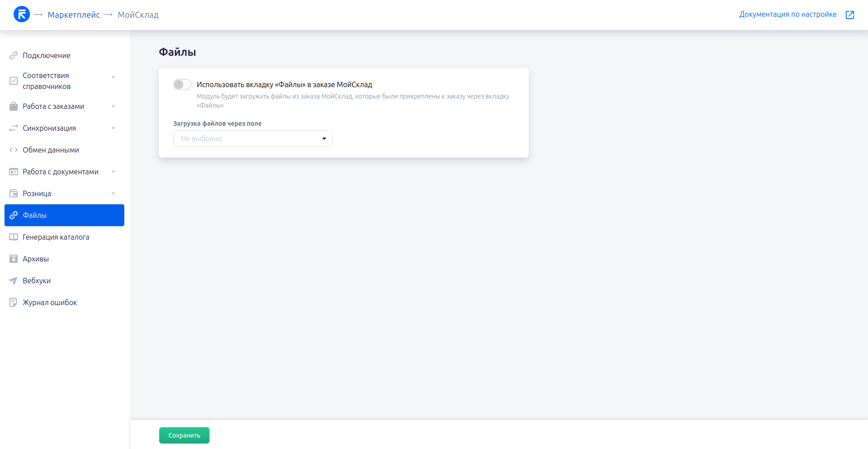
Task: Click the code brackets icon for Обмен данными
Action: tap(14, 150)
